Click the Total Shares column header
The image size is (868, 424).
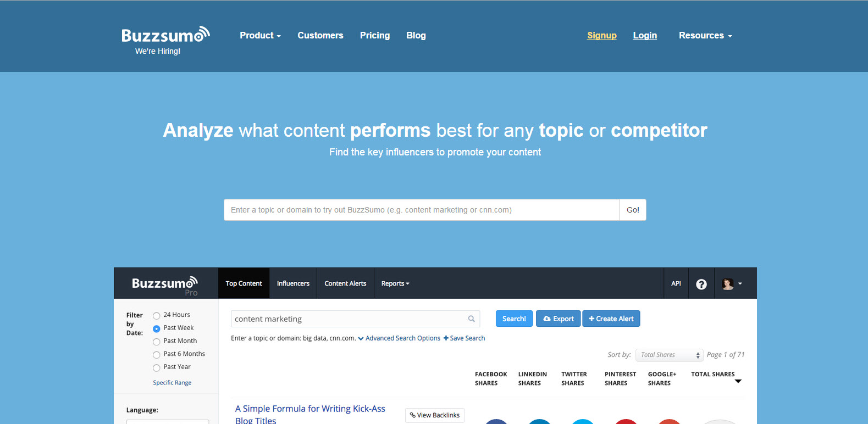coord(712,374)
